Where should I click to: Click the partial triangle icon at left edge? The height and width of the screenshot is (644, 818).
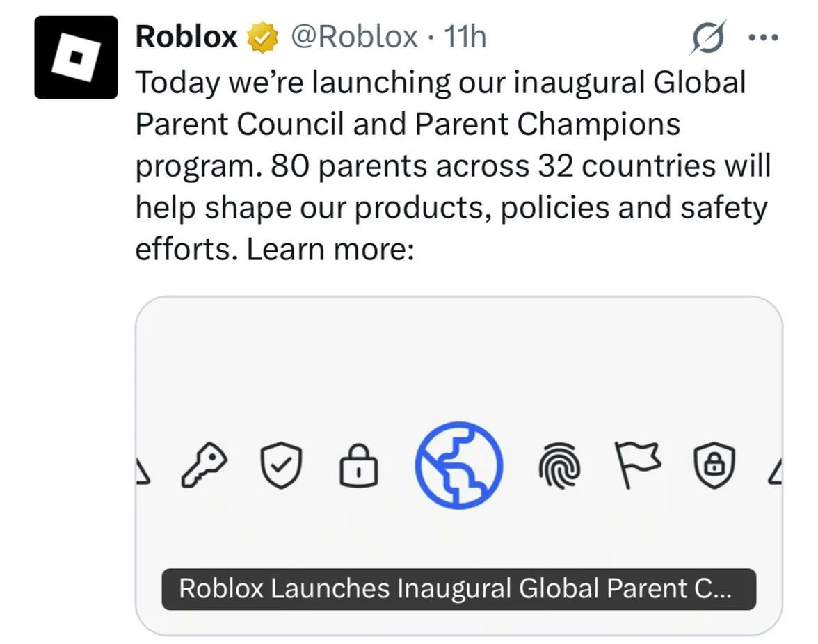coord(142,473)
